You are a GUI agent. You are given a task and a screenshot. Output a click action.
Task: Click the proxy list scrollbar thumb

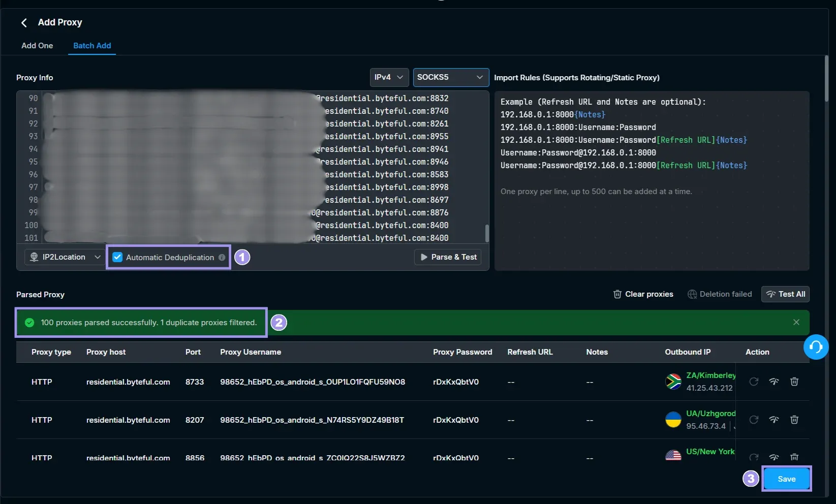[487, 233]
